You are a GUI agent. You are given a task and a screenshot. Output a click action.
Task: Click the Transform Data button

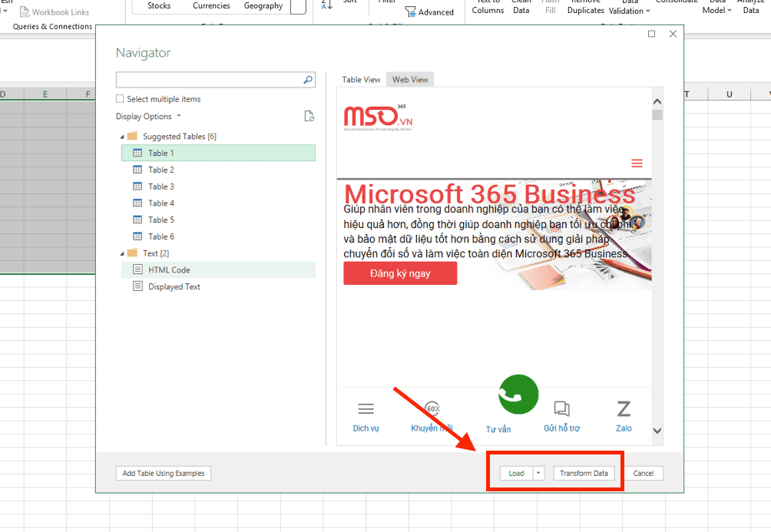(x=584, y=473)
